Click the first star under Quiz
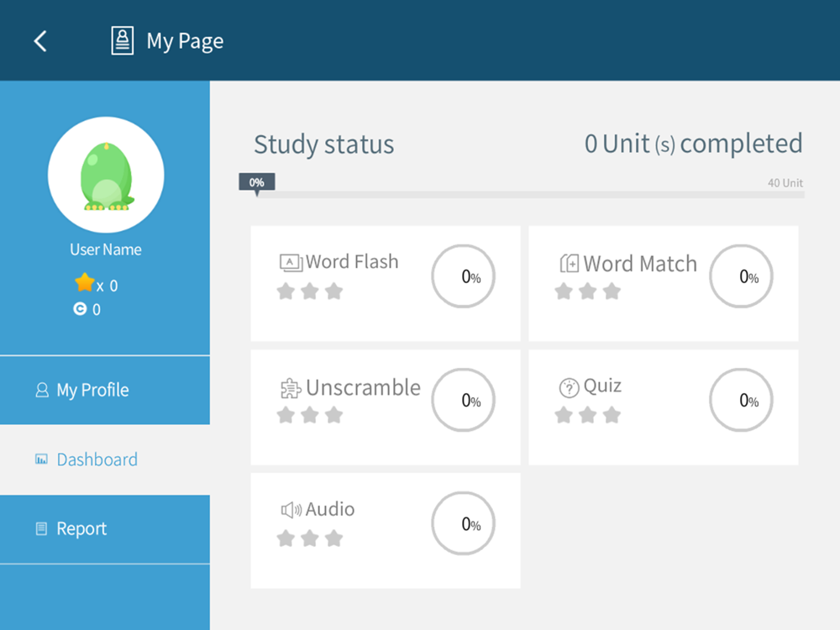 click(x=564, y=415)
